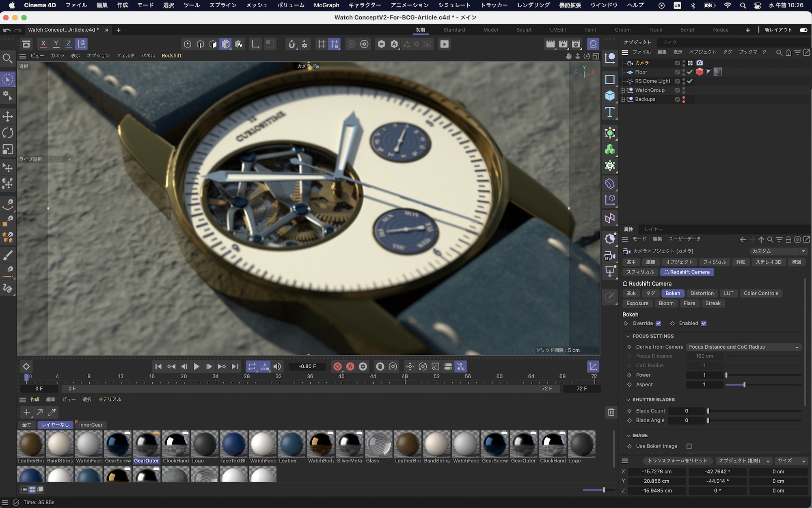Viewport: 812px width, 508px height.
Task: Click the Cube primitive icon
Action: click(x=610, y=96)
